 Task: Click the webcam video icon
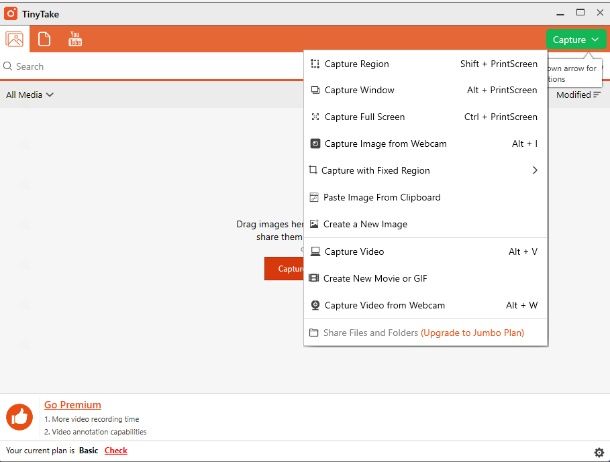tap(315, 305)
